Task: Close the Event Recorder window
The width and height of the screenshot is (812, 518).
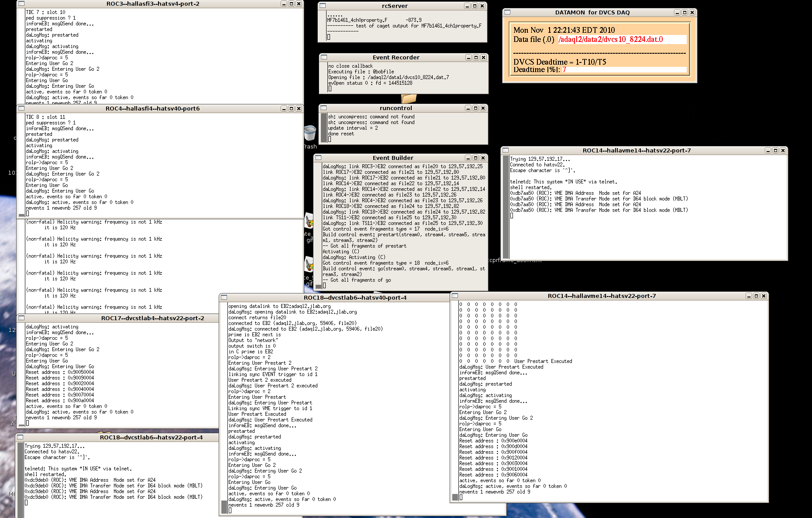Action: click(483, 57)
